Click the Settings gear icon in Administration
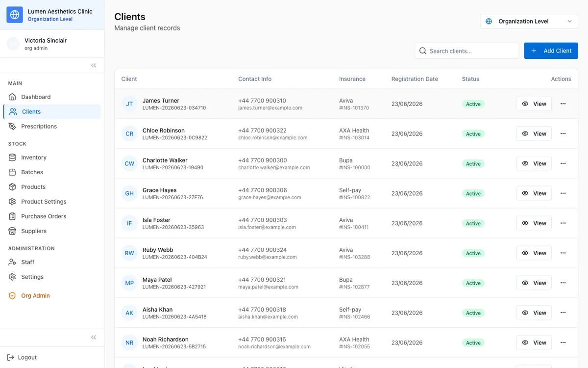Screen dimensions: 588x368 click(x=12, y=277)
